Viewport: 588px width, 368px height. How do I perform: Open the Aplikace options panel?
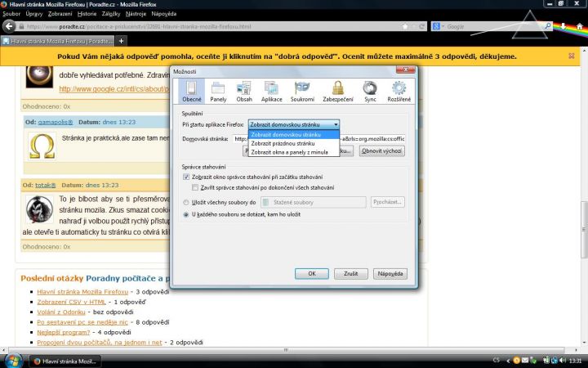pos(271,92)
